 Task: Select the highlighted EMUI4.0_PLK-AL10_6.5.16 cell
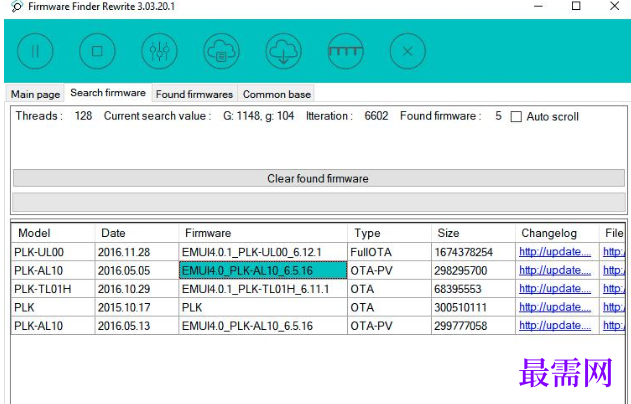point(263,270)
